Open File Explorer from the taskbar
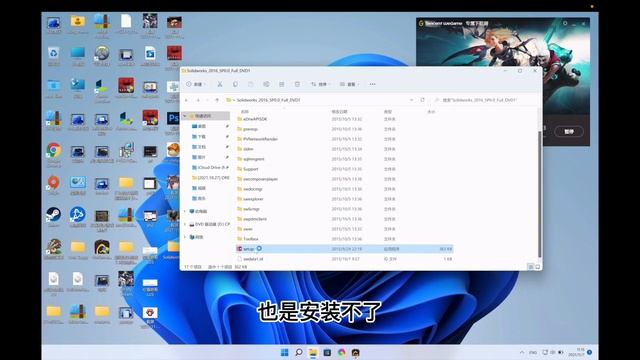 (313, 352)
